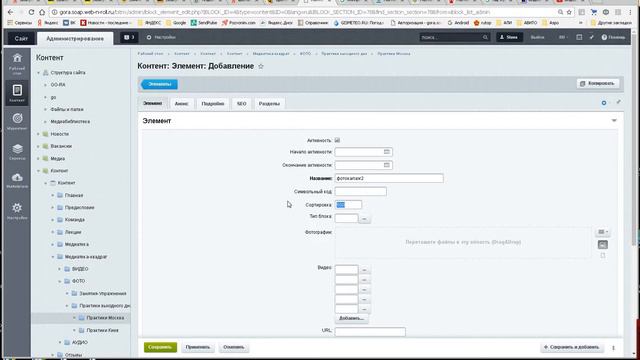The height and width of the screenshot is (360, 640).
Task: Click the Сортировка field
Action: tap(348, 205)
